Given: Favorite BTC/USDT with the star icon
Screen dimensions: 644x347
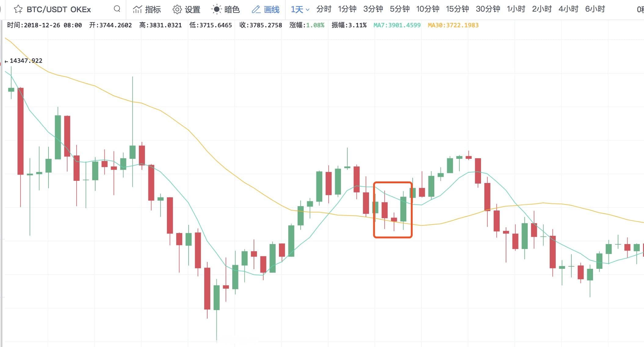Looking at the screenshot, I should point(18,9).
